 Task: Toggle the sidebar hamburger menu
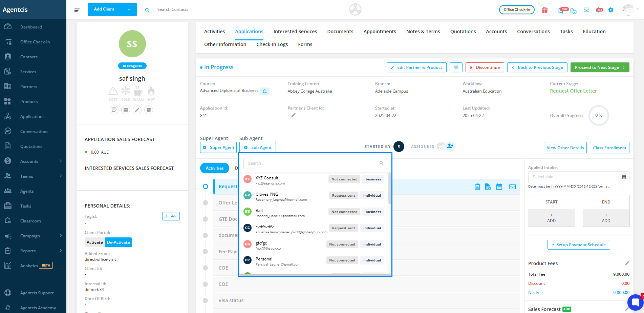tap(77, 10)
